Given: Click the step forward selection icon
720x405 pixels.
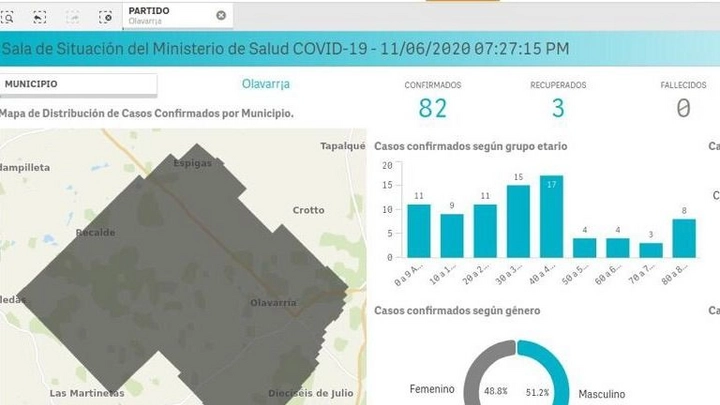Looking at the screenshot, I should click(73, 17).
